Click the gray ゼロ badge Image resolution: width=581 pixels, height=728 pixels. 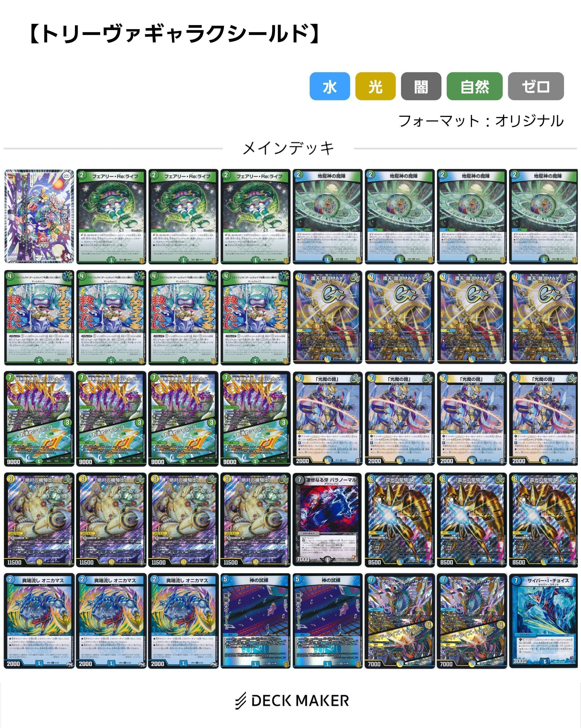536,86
